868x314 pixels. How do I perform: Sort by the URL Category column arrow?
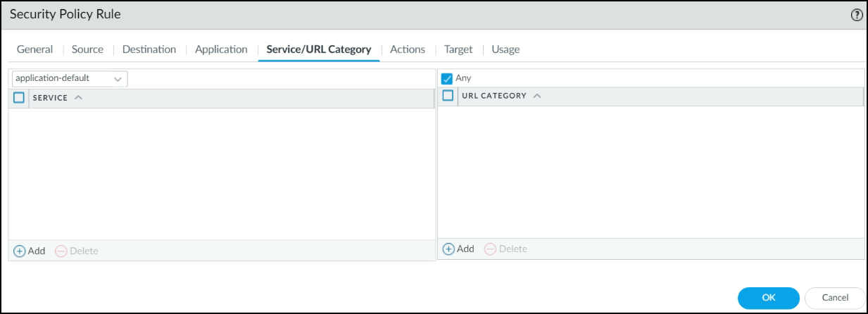click(x=537, y=96)
